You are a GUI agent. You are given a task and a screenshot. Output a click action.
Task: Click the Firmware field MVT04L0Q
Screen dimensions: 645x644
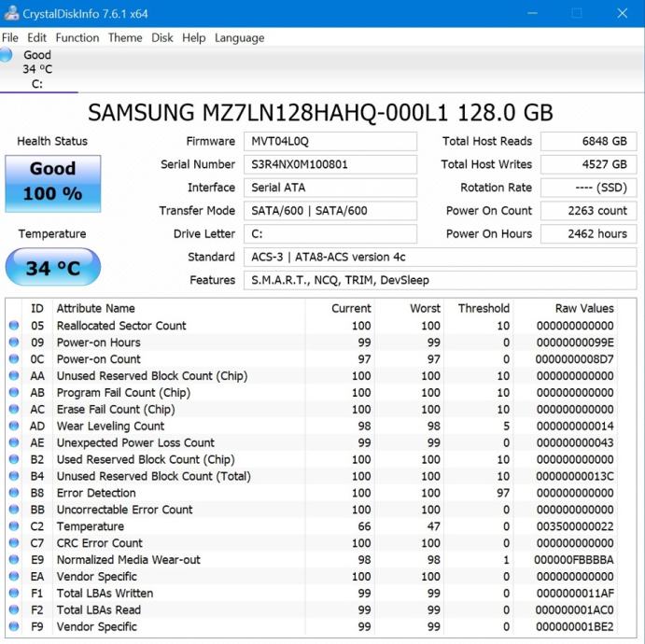click(x=330, y=142)
